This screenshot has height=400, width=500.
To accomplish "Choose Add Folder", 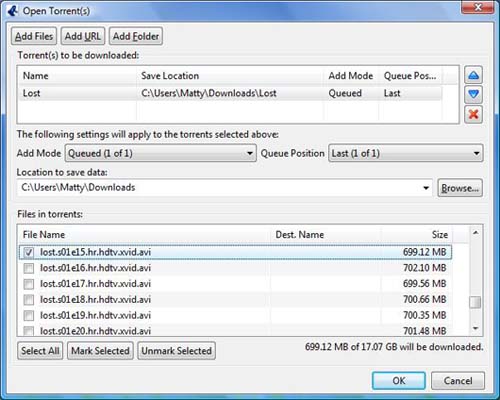I will [x=136, y=36].
